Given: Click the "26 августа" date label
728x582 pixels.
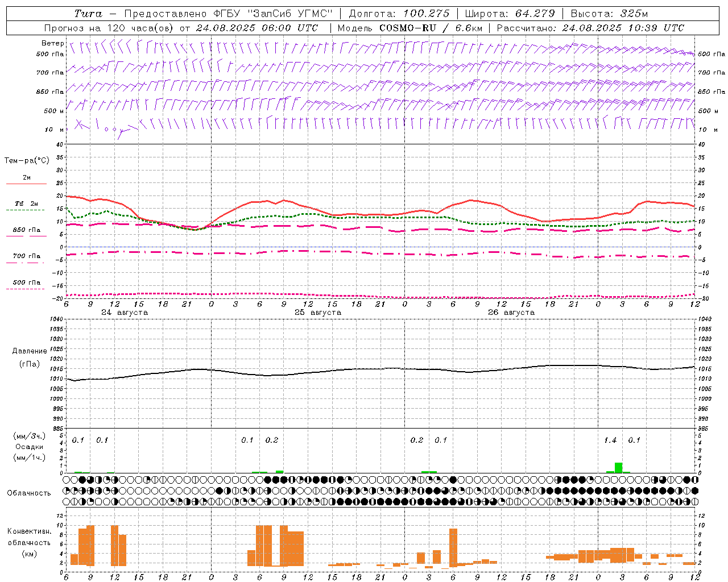Looking at the screenshot, I should tap(511, 313).
